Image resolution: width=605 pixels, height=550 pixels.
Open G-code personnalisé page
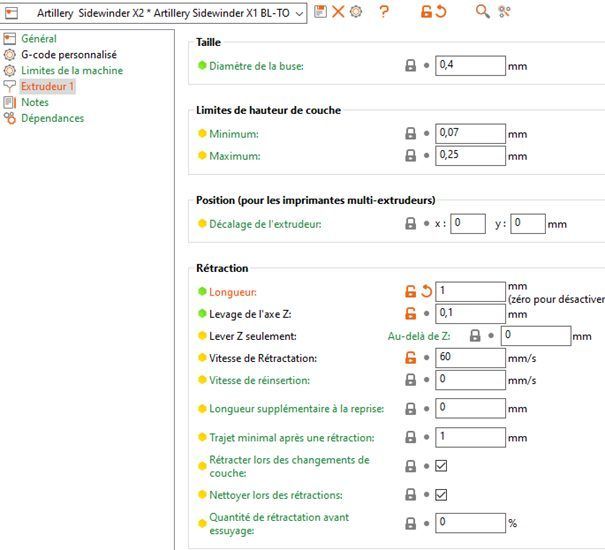(x=69, y=54)
